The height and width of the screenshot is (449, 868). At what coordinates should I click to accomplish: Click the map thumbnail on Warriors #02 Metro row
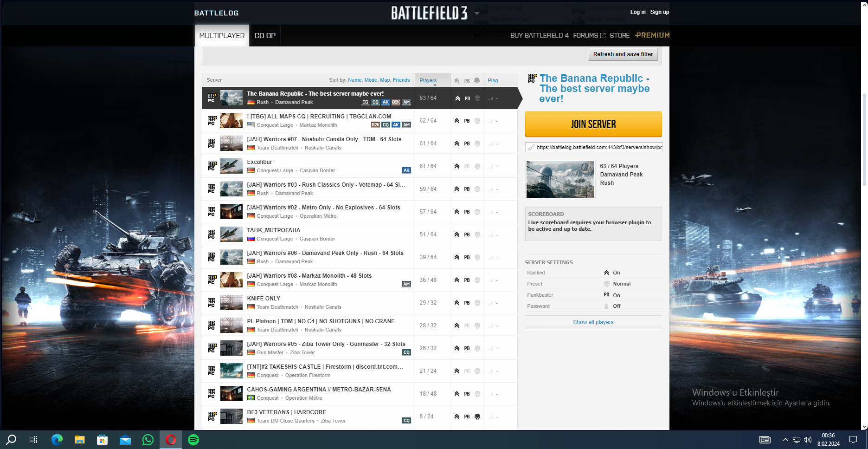(x=231, y=211)
